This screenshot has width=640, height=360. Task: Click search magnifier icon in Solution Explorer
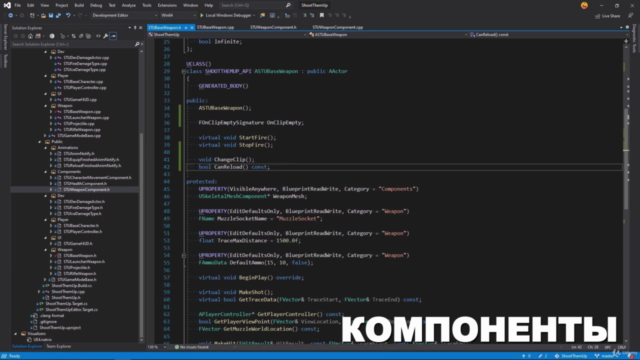pos(137,44)
